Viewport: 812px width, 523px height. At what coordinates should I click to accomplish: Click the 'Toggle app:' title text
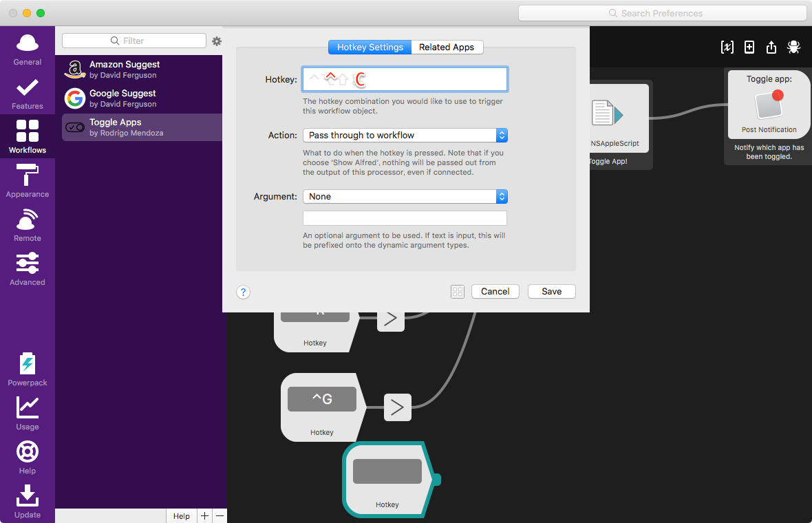769,79
